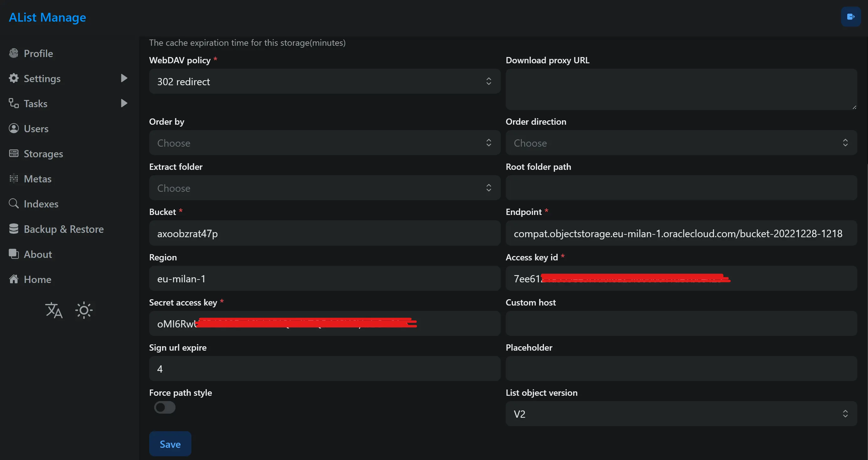Click the About menu item

37,253
